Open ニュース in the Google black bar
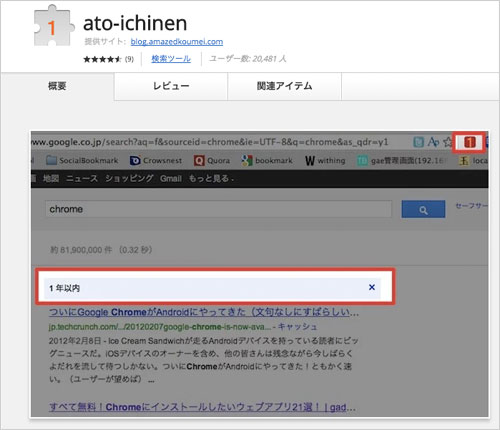Image resolution: width=500 pixels, height=430 pixels. (x=82, y=179)
